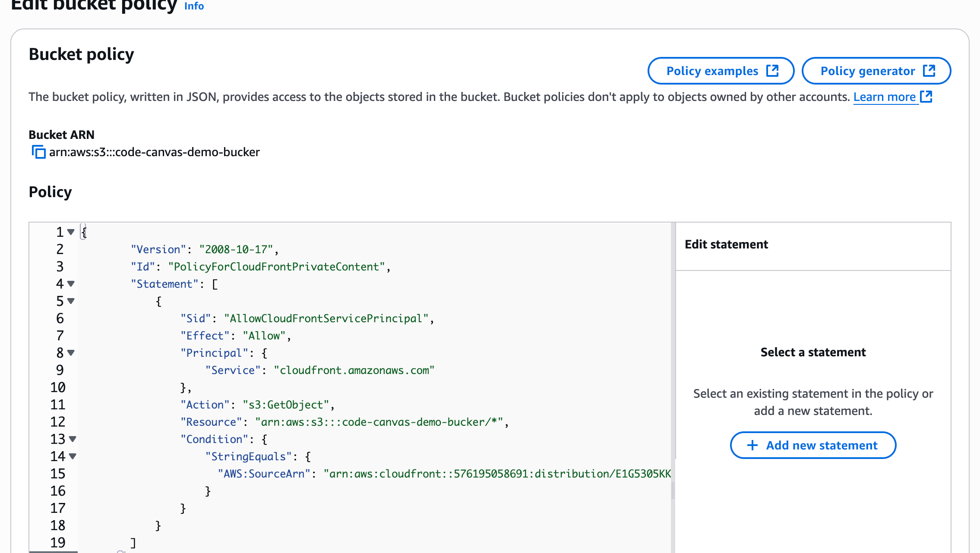This screenshot has width=980, height=553.
Task: Click line number 12 in gutter
Action: point(58,422)
